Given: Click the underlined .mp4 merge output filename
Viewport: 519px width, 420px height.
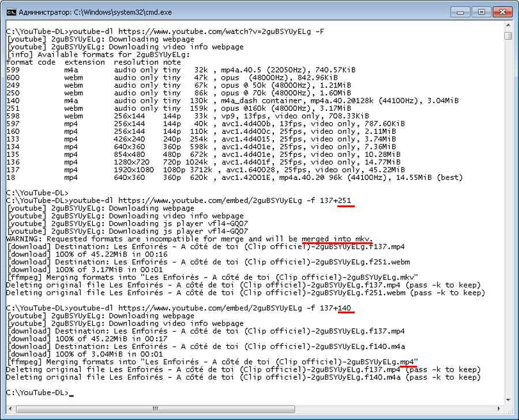Looking at the screenshot, I should (x=407, y=362).
